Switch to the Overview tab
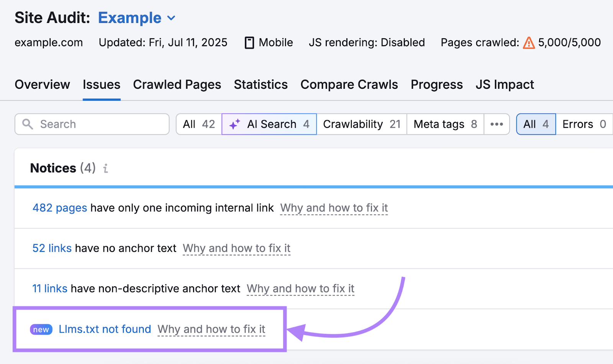This screenshot has width=613, height=364. point(42,85)
